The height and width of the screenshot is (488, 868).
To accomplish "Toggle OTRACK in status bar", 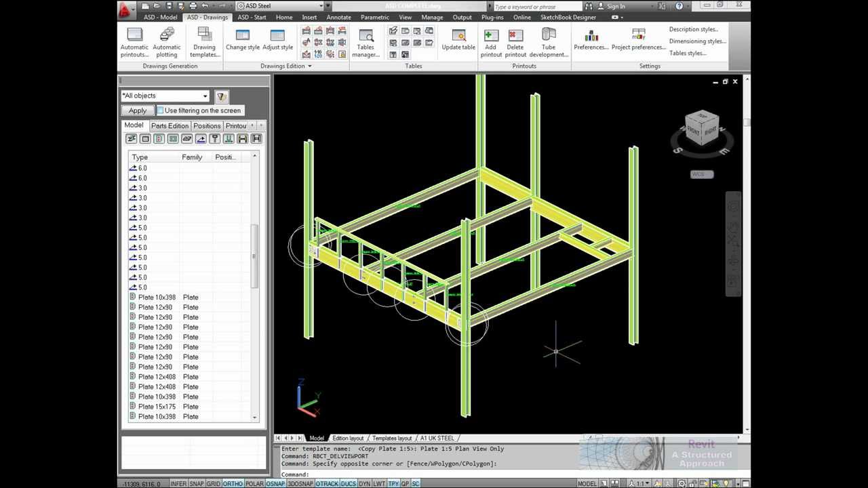I will coord(327,484).
